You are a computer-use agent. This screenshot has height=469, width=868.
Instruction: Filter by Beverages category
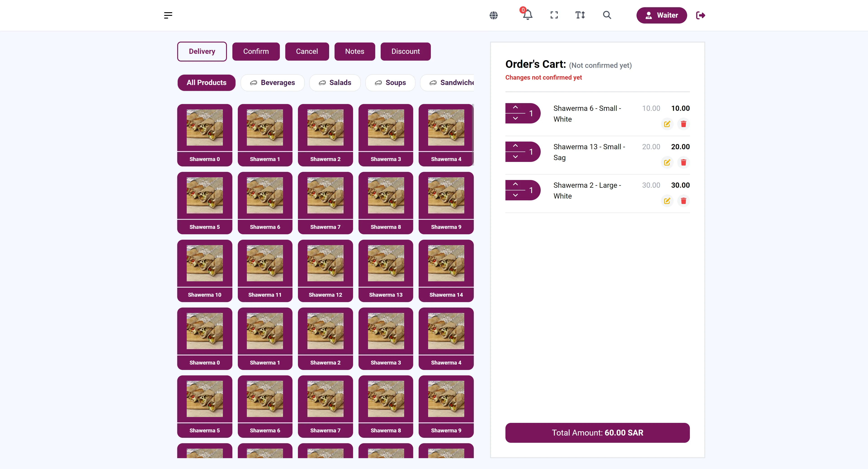click(272, 83)
